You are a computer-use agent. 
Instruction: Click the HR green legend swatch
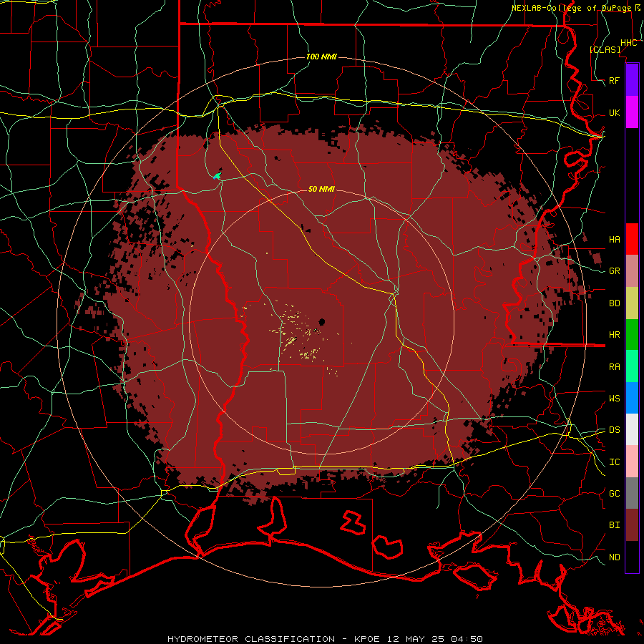click(x=632, y=334)
